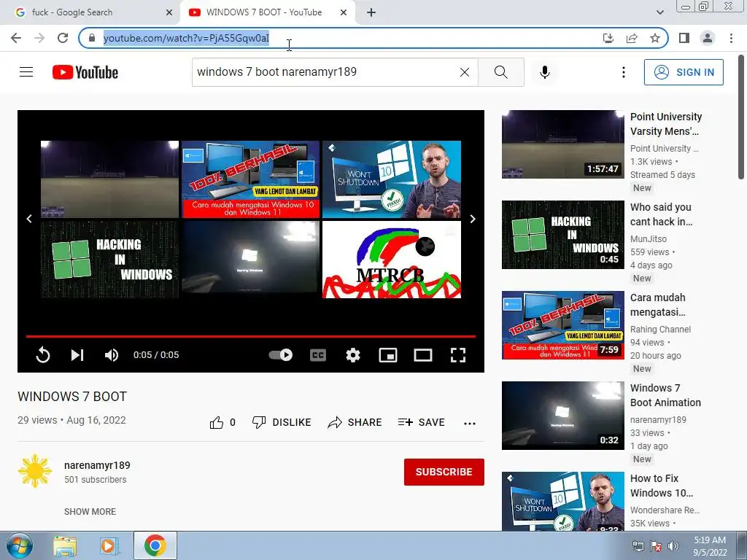Screen dimensions: 747x560
Task: Open the MTRCB end-screen video
Action: 392,260
